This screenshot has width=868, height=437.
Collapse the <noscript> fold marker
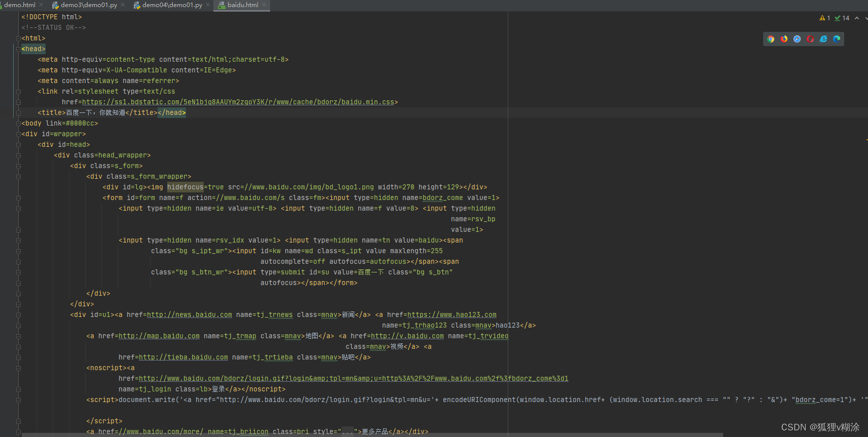pyautogui.click(x=18, y=368)
